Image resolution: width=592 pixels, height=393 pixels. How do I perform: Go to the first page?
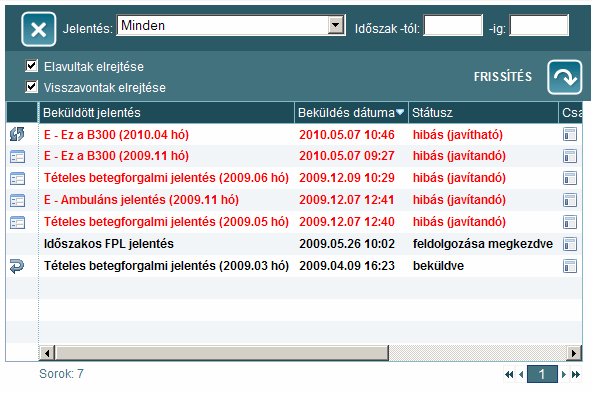tap(509, 375)
